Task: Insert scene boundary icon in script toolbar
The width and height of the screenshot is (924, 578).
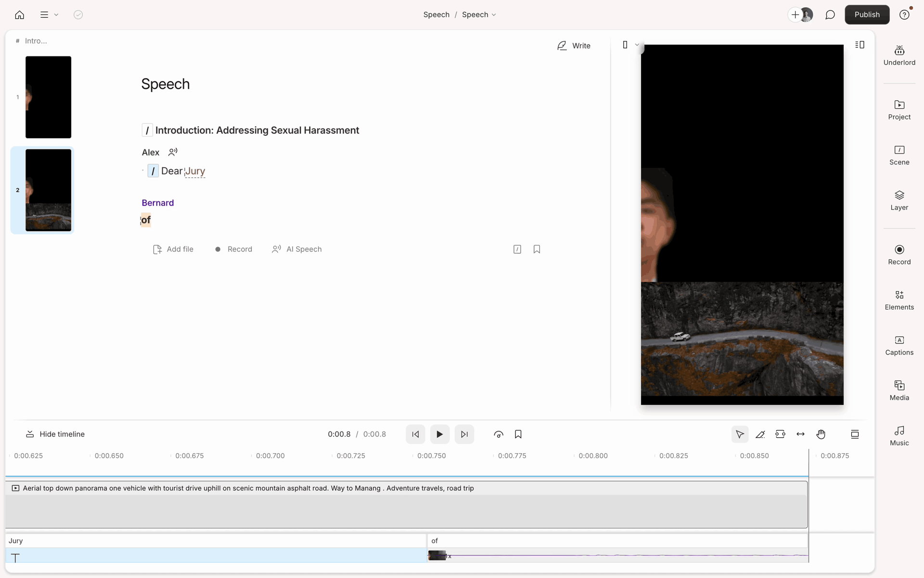Action: tap(517, 249)
